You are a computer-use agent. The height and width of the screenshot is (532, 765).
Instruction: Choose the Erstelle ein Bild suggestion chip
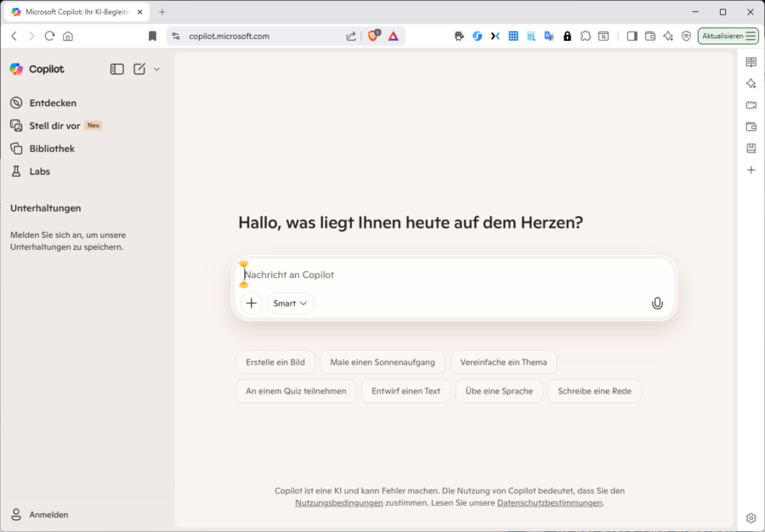click(275, 361)
